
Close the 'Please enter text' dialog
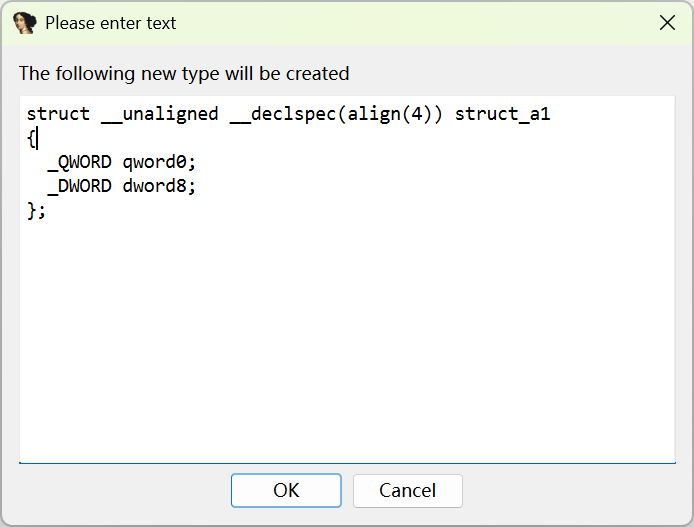point(667,23)
